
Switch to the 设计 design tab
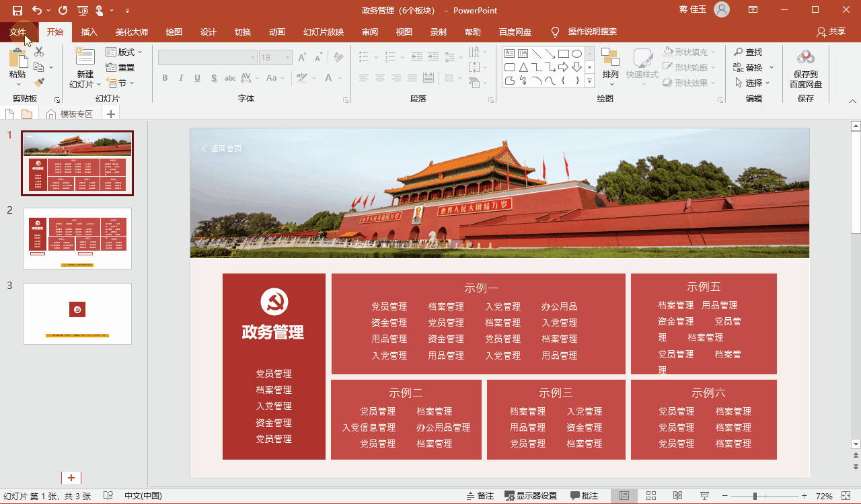coord(209,32)
